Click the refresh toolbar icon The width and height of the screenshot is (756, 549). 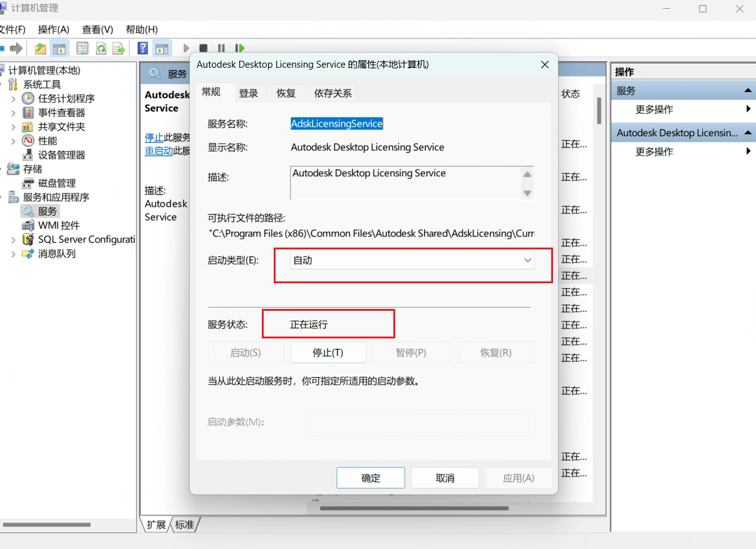(x=100, y=48)
